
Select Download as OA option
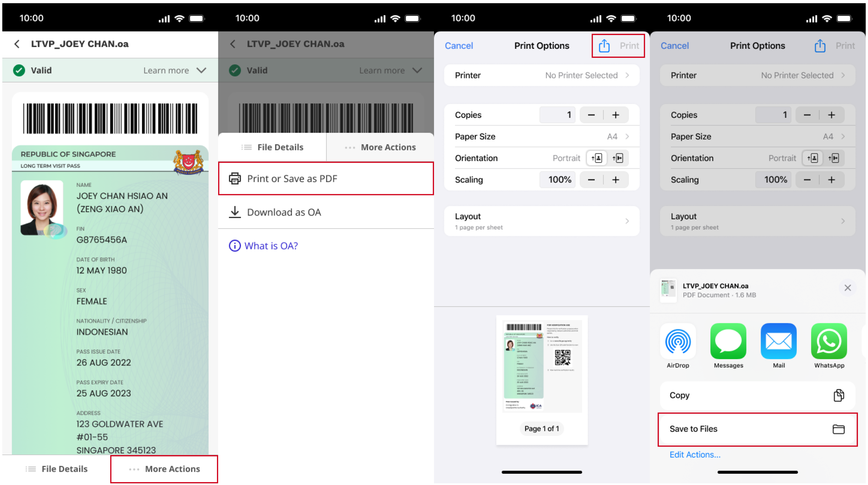pos(284,212)
